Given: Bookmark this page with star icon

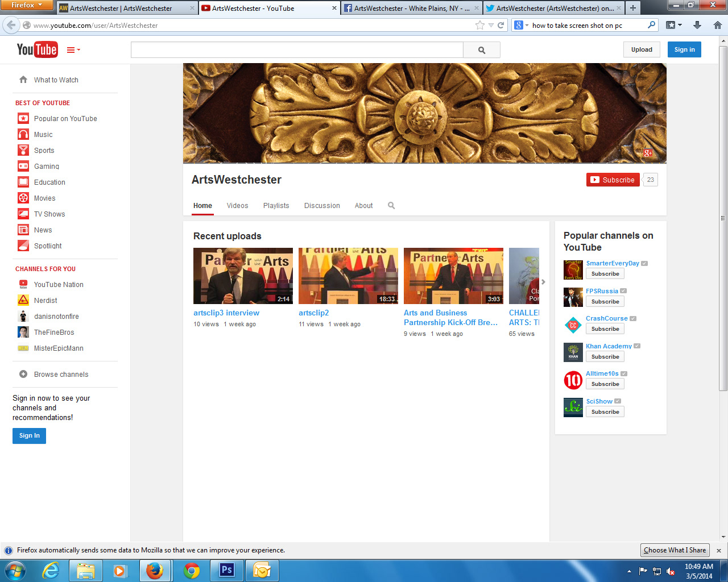Looking at the screenshot, I should [480, 25].
